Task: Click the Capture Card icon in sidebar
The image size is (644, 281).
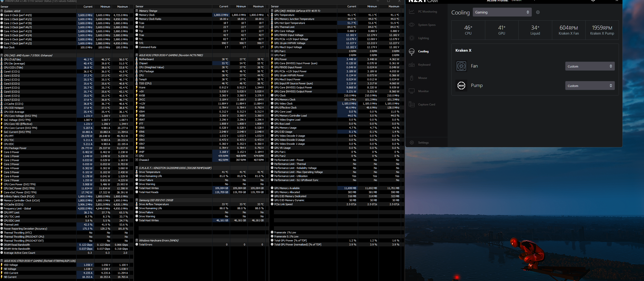Action: (x=412, y=104)
